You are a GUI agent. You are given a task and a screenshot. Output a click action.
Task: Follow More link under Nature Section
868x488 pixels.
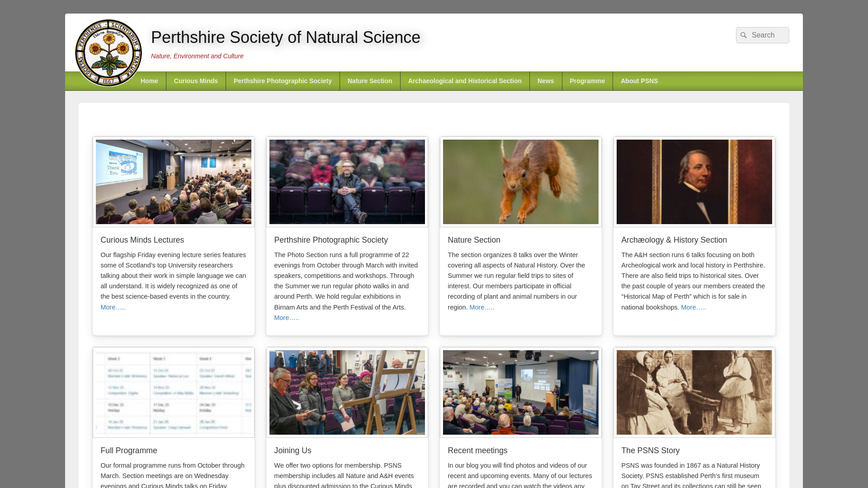pyautogui.click(x=482, y=307)
